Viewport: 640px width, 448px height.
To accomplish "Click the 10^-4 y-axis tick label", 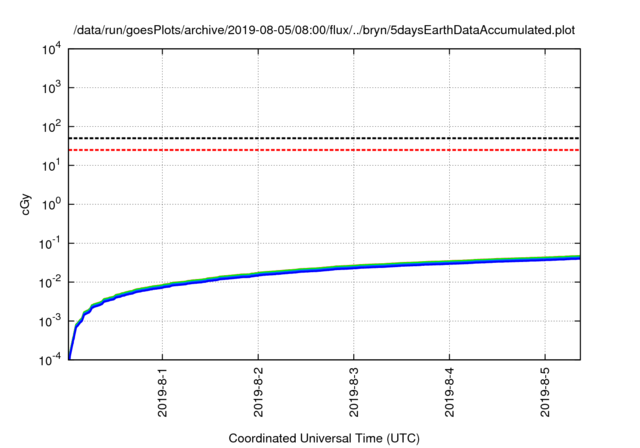I will click(x=49, y=359).
